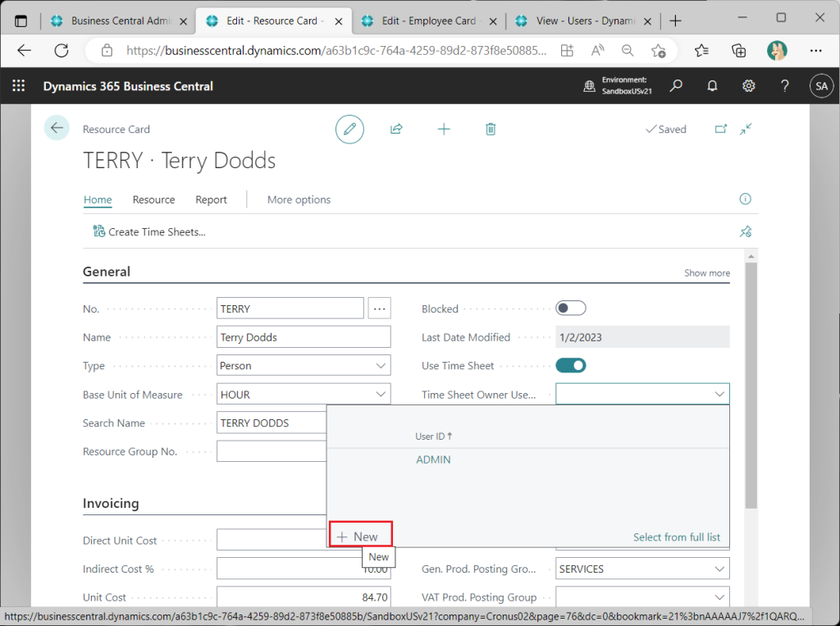Click the Saved status indicator
The height and width of the screenshot is (626, 840).
click(666, 129)
